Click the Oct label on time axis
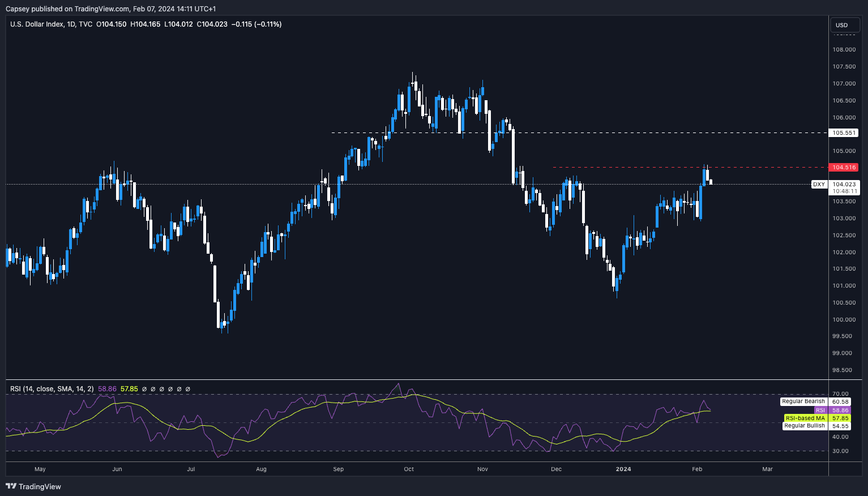The image size is (868, 496). (x=409, y=469)
